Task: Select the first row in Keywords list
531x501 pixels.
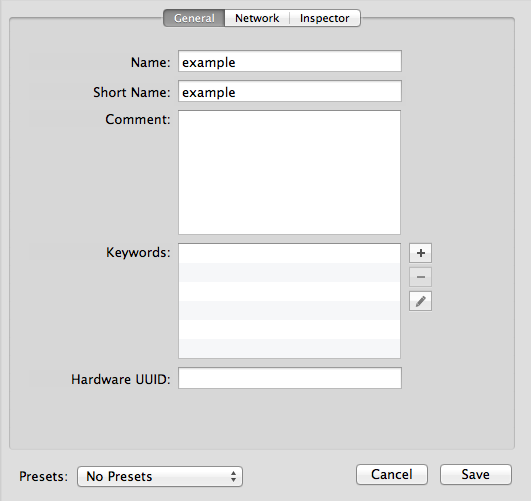Action: tap(290, 253)
